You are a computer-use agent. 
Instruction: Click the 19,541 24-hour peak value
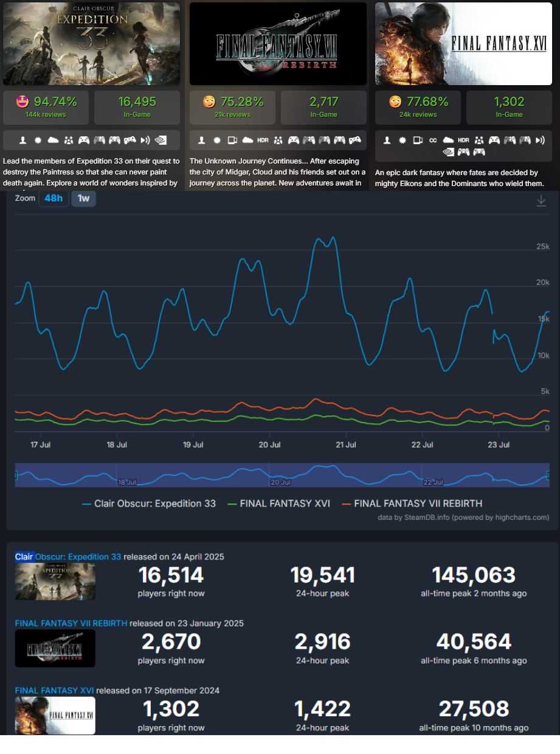(x=322, y=575)
